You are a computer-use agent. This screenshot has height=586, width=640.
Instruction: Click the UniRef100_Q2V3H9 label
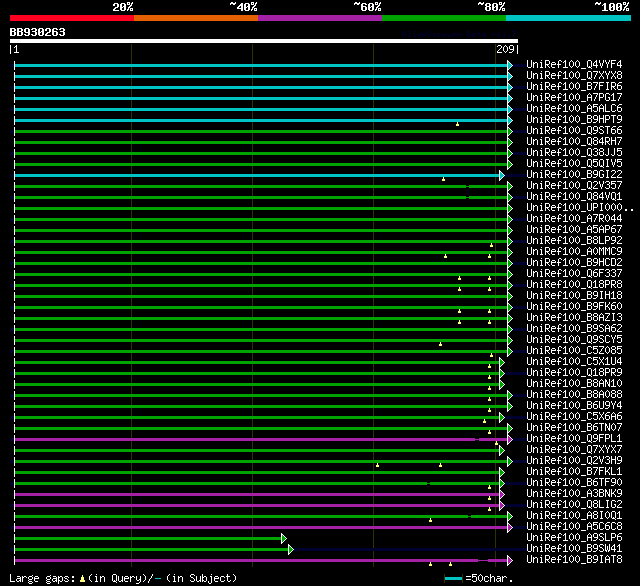click(574, 461)
